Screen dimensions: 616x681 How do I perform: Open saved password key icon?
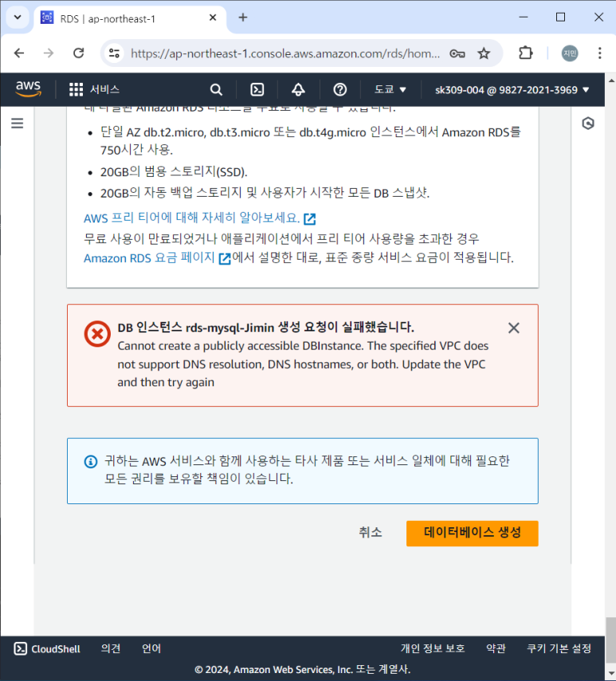(457, 53)
